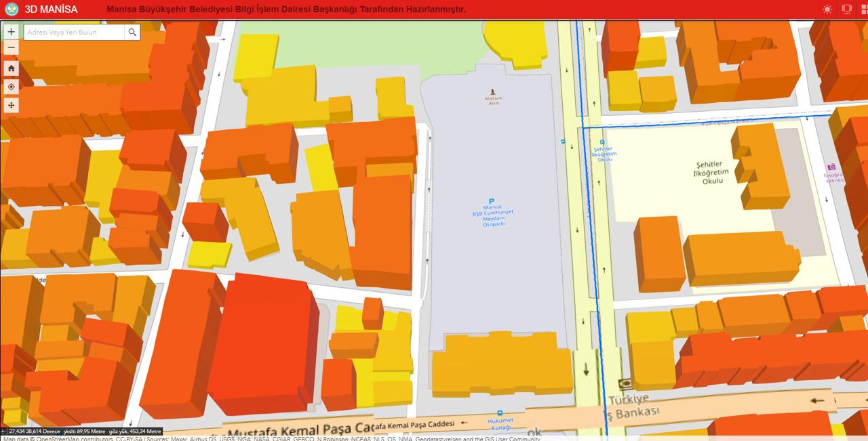Toggle the pan/rotate navigation tool
Image resolution: width=868 pixels, height=441 pixels.
11,105
